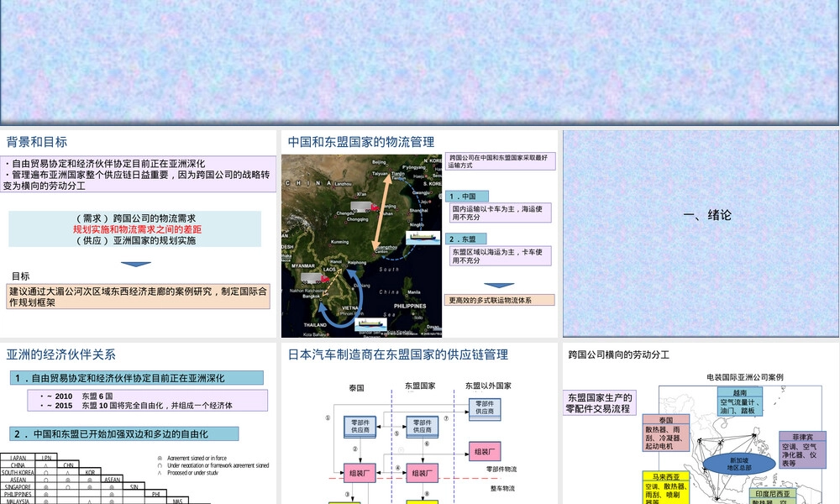Click the orange double-headed arrow on the map
This screenshot has width=840, height=504.
pos(383,212)
